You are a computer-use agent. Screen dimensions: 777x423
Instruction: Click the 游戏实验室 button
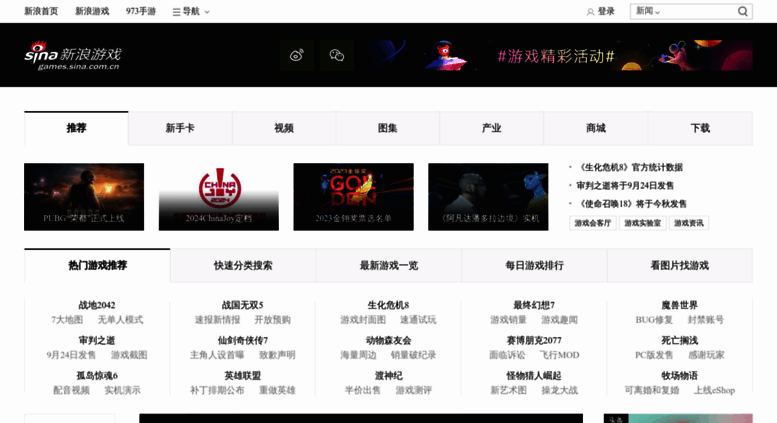pos(642,223)
